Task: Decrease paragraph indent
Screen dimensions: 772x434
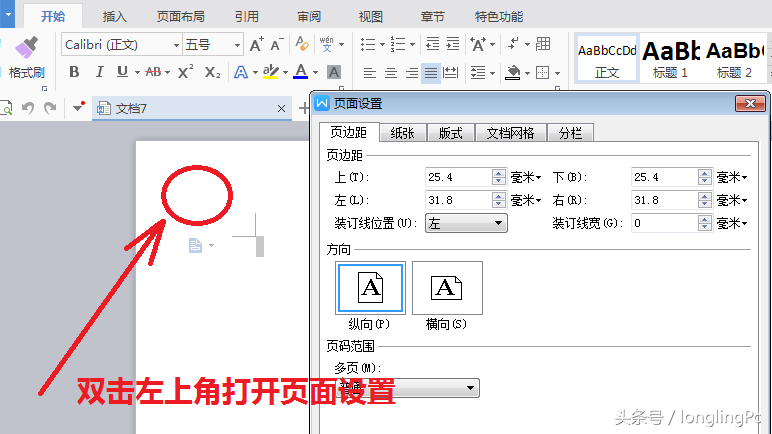Action: pyautogui.click(x=432, y=44)
